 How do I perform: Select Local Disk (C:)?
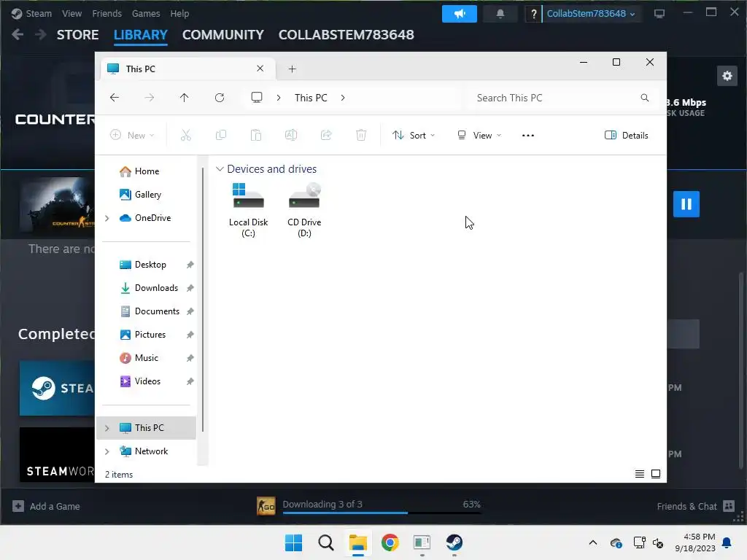point(248,209)
